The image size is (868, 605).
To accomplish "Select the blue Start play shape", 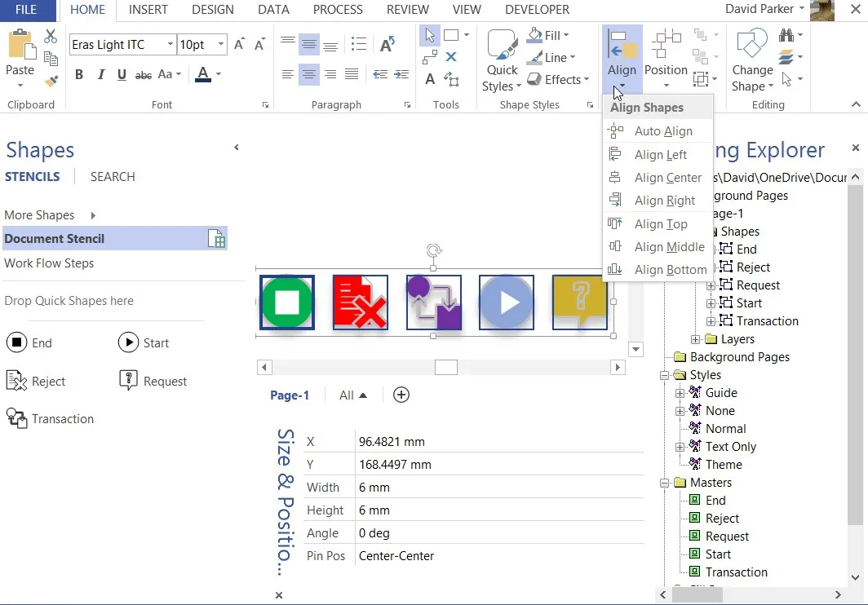I will (x=506, y=302).
